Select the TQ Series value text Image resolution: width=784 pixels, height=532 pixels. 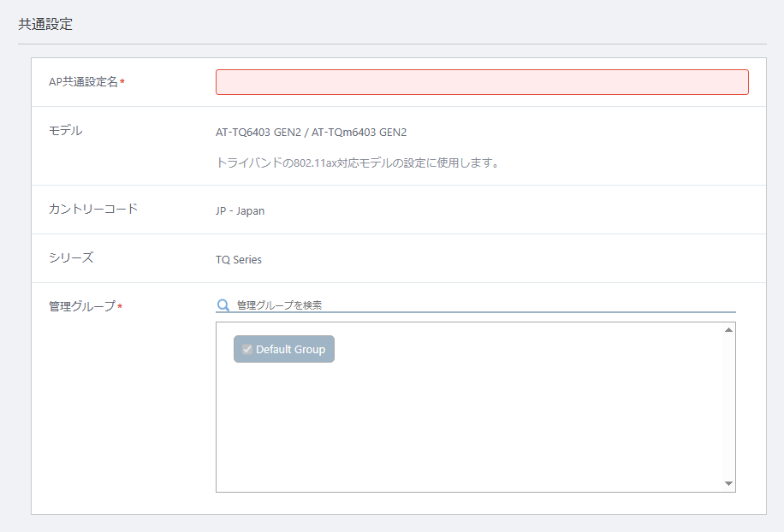[x=239, y=260]
